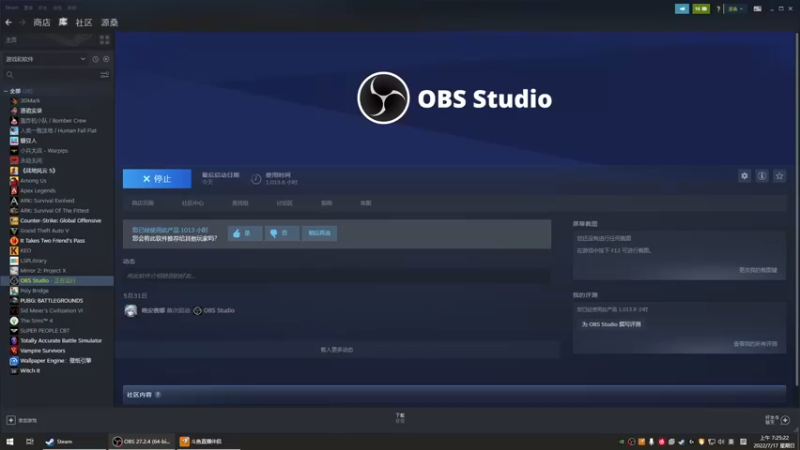Write a review for OBS Studio
Image resolution: width=800 pixels, height=450 pixels.
pyautogui.click(x=611, y=324)
